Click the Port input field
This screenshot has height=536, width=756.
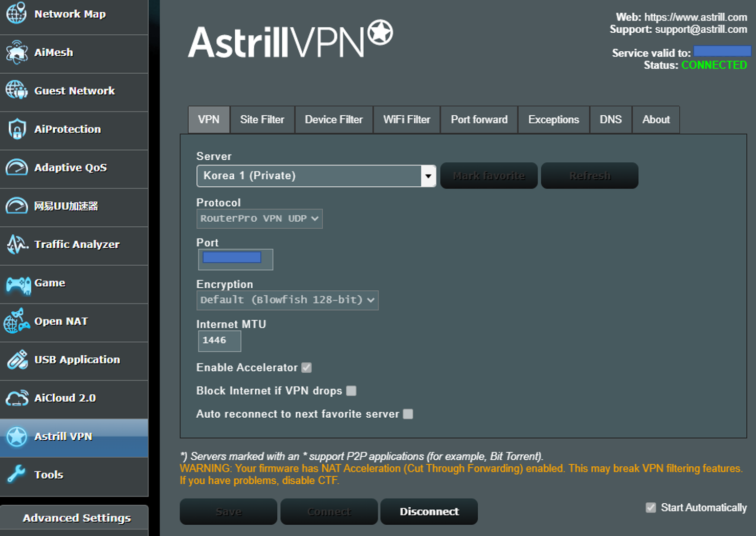[236, 259]
